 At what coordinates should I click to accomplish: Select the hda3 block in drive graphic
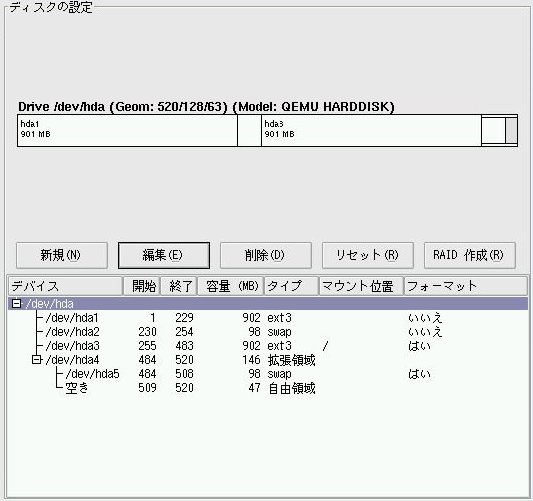(371, 131)
